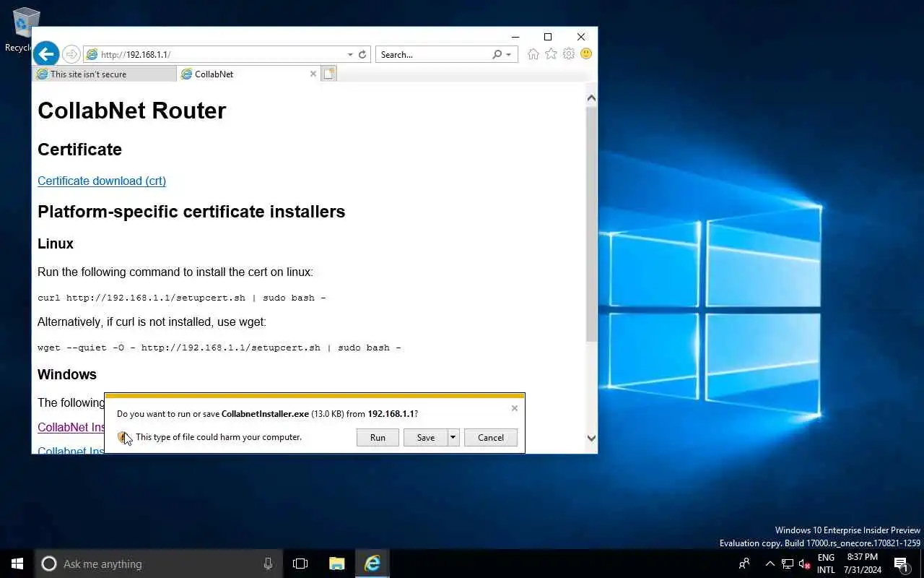Open the network status tray icon
The width and height of the screenshot is (924, 578).
point(788,564)
